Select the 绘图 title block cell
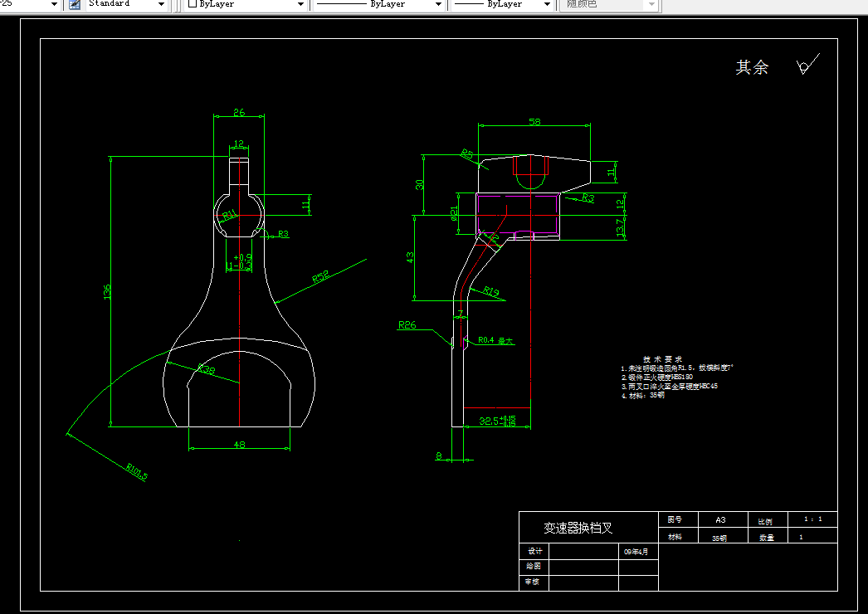The image size is (868, 614). 534,567
